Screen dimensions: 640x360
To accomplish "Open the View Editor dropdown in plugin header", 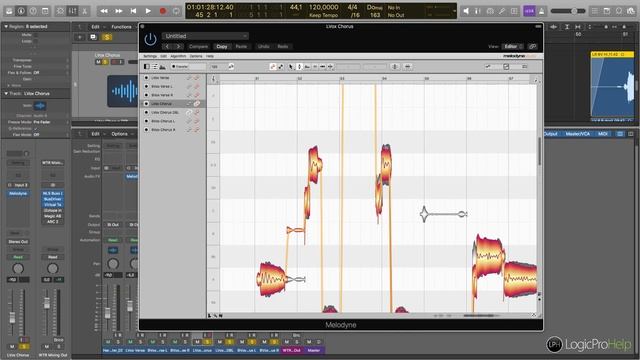I will tap(512, 47).
